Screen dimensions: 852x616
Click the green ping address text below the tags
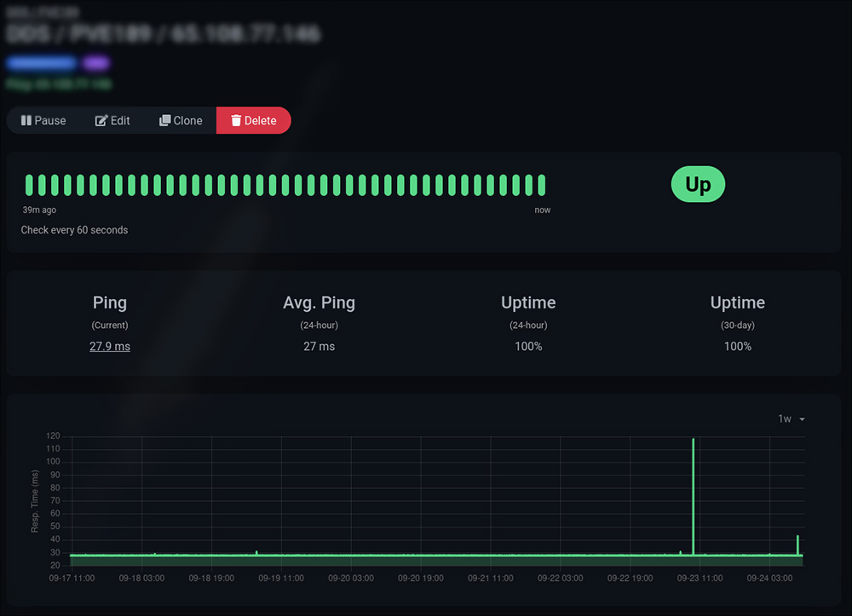click(x=58, y=84)
